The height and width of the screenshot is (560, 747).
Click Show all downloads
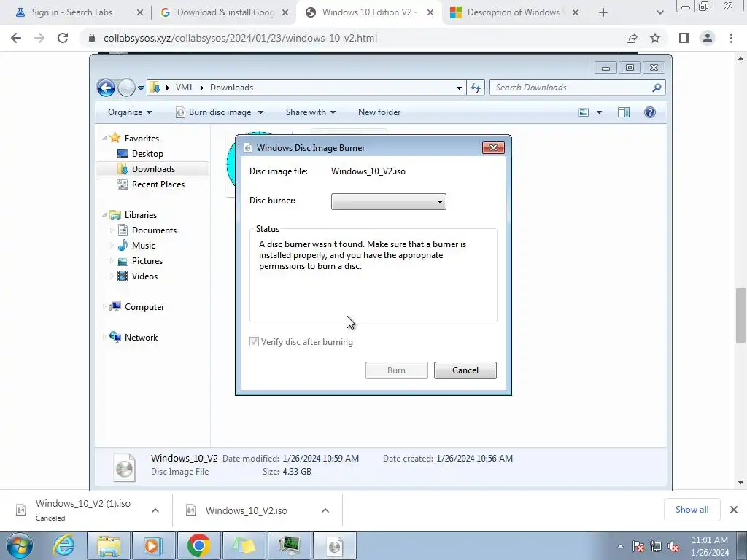coord(692,510)
